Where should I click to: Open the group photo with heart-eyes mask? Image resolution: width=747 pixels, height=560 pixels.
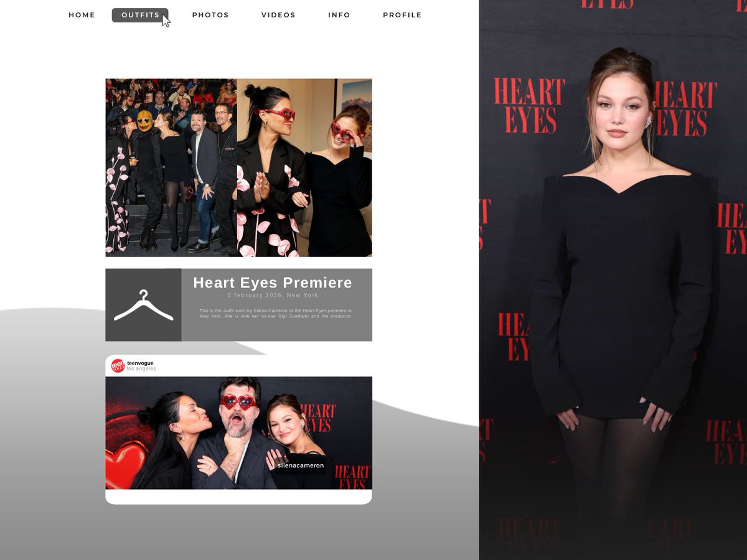[171, 167]
